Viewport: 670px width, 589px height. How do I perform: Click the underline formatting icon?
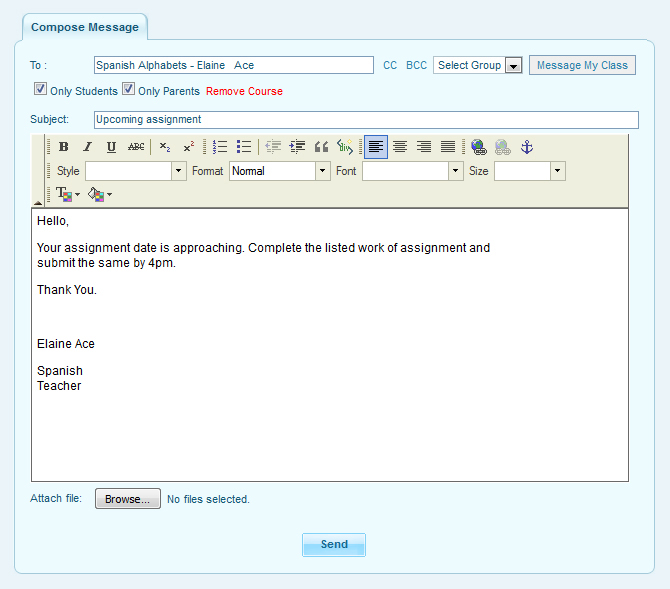[x=111, y=147]
